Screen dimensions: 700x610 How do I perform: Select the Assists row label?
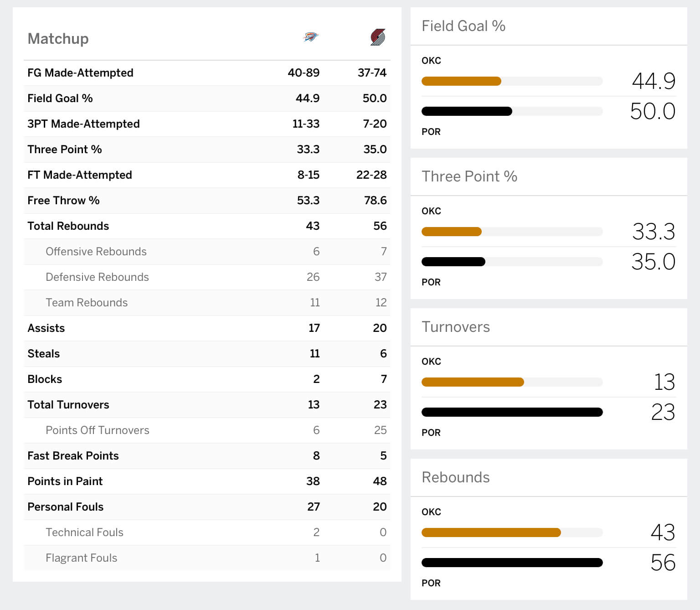tap(46, 328)
